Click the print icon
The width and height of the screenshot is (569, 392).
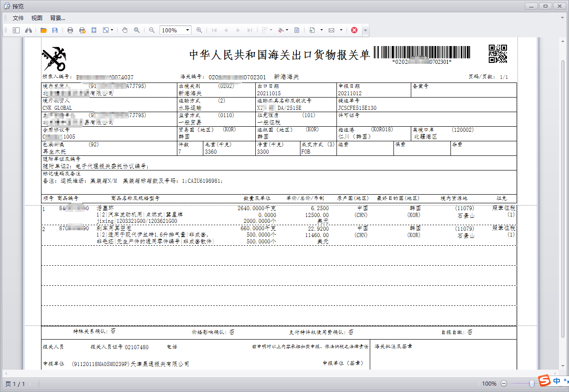(70, 30)
